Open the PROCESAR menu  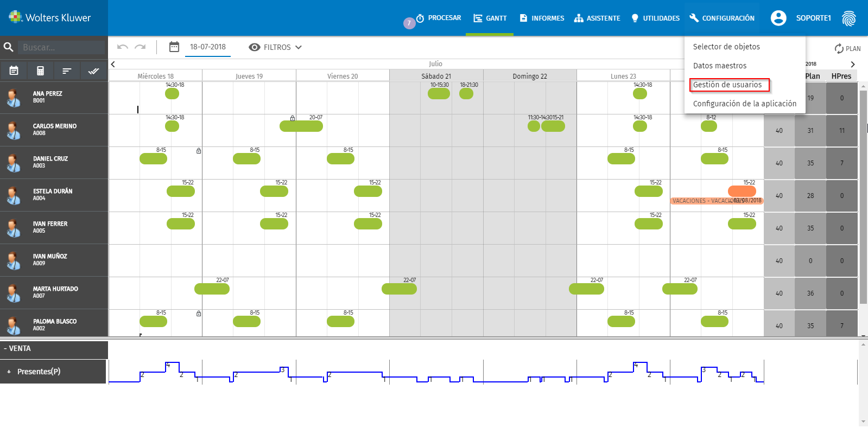[439, 18]
